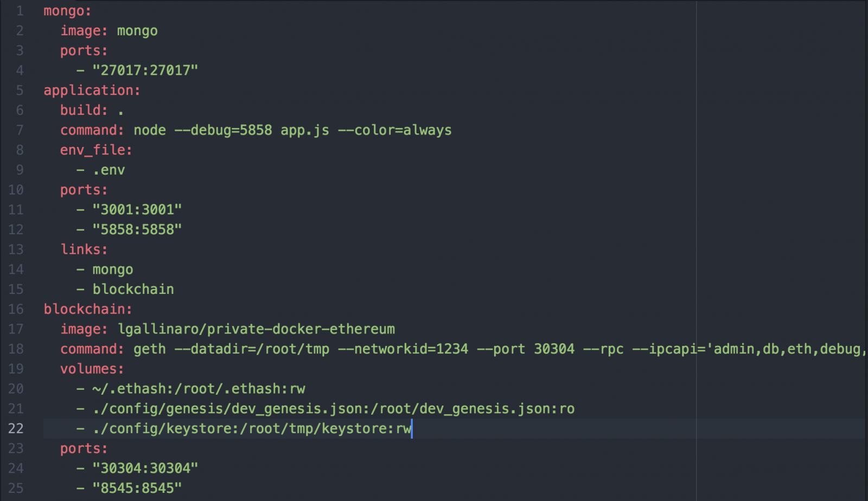The image size is (868, 501).
Task: Click the '"5858:5858"' port entry
Action: point(137,230)
